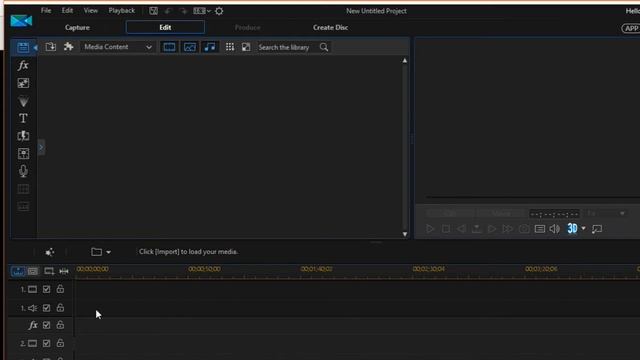This screenshot has height=360, width=640.
Task: Uncheck video track 2 enable checkbox
Action: click(47, 343)
